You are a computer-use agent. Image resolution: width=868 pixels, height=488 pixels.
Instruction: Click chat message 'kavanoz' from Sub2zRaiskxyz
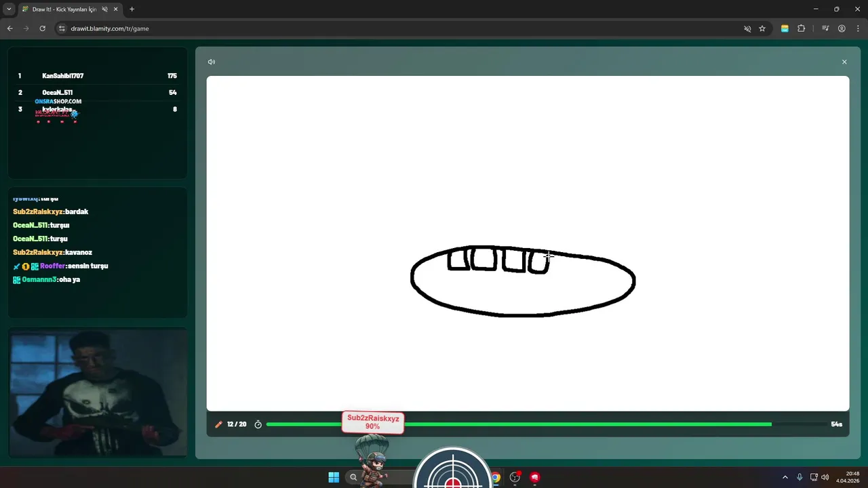52,252
